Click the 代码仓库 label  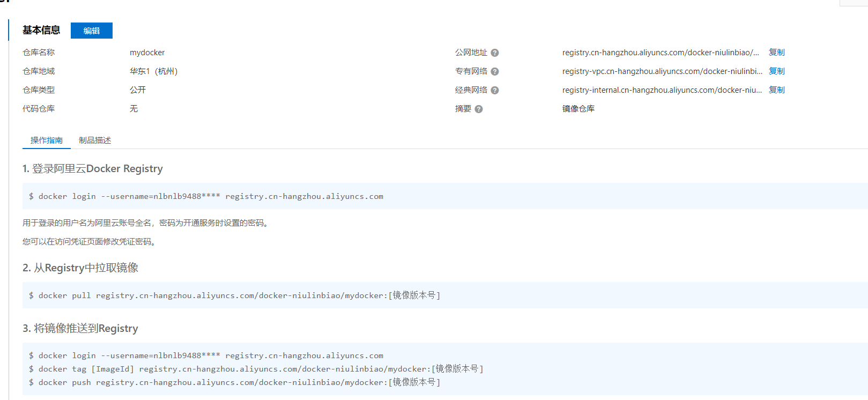click(39, 109)
